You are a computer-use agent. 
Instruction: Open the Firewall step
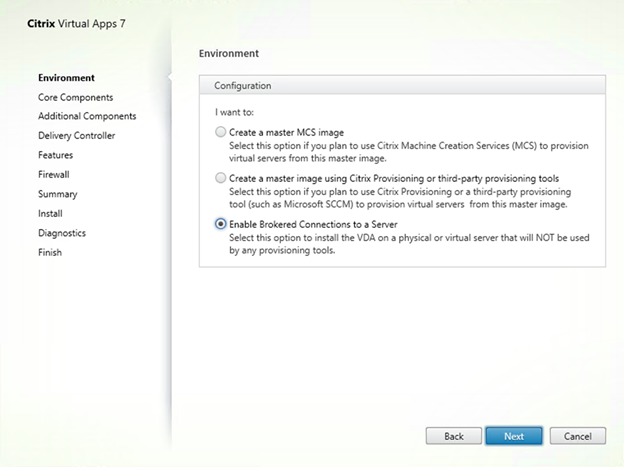[54, 174]
